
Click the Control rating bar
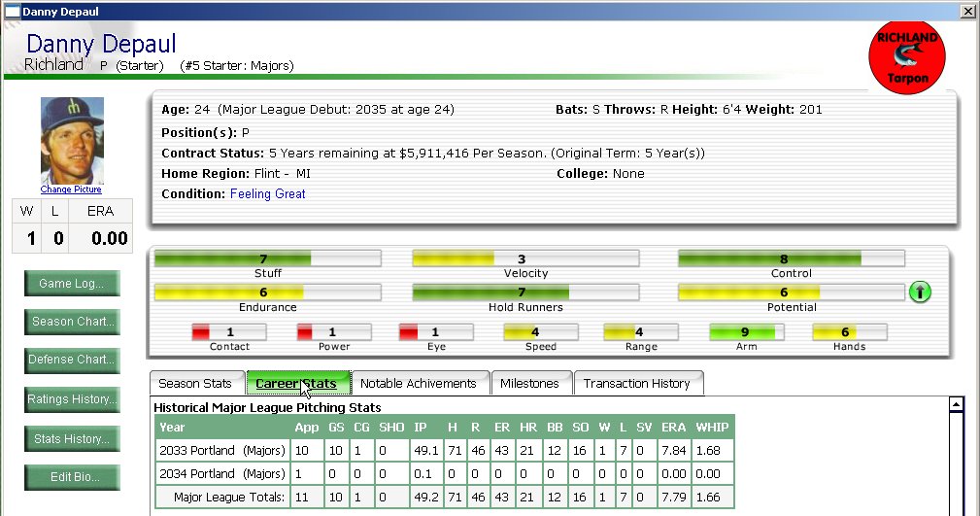click(x=792, y=258)
